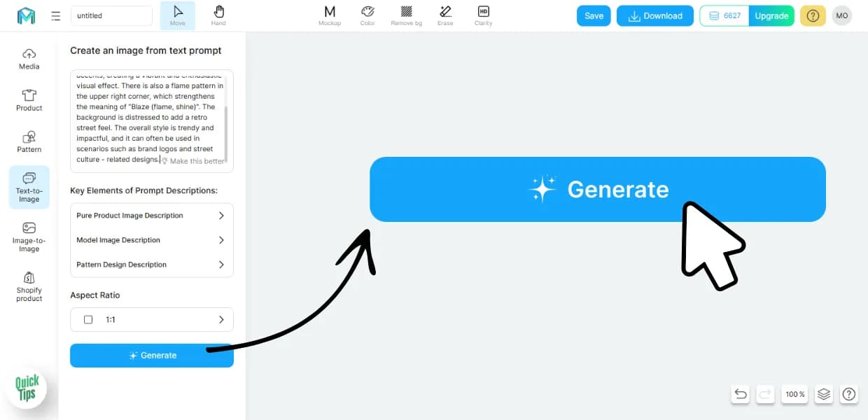
Task: Expand Pattern Design Description
Action: click(x=152, y=265)
